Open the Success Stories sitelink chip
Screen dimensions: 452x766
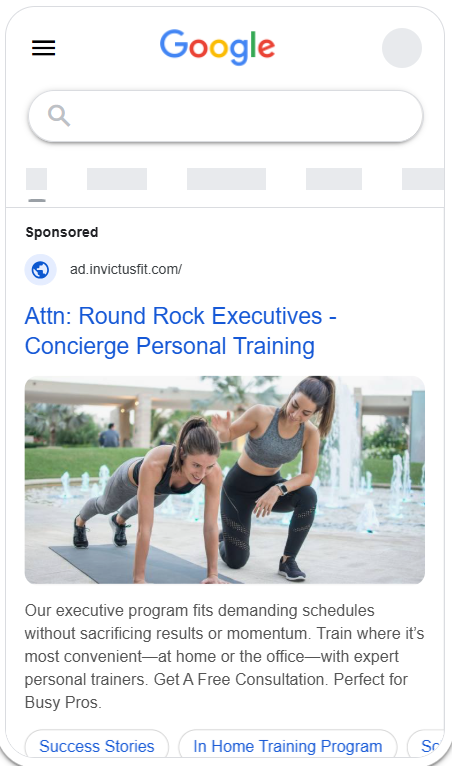[97, 745]
